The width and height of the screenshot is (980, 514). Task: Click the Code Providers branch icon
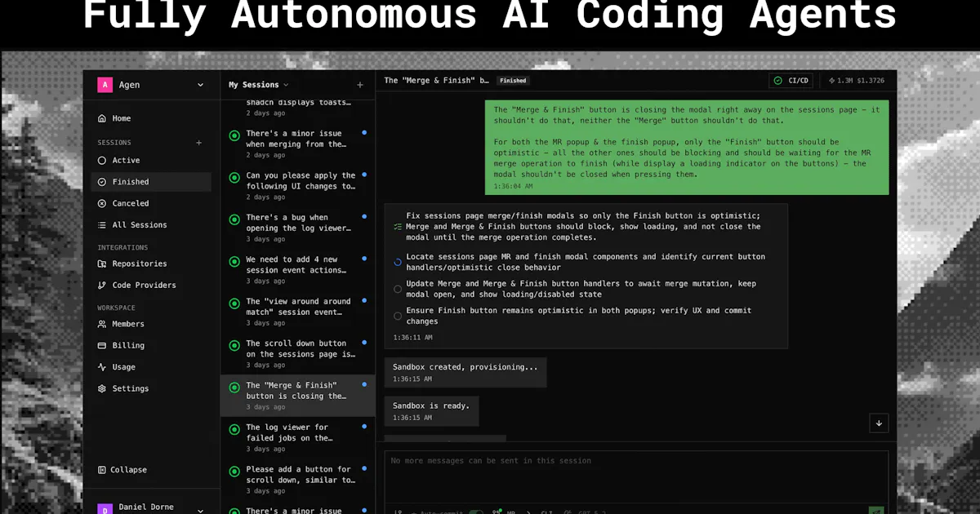pyautogui.click(x=102, y=285)
